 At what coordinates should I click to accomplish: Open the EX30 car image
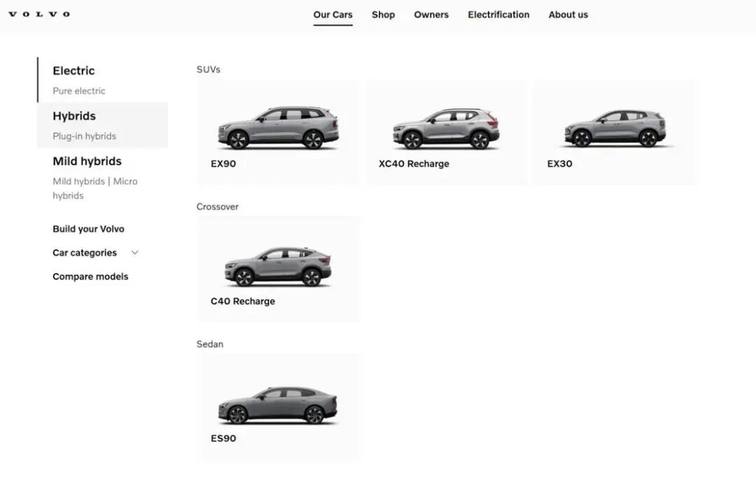click(614, 129)
